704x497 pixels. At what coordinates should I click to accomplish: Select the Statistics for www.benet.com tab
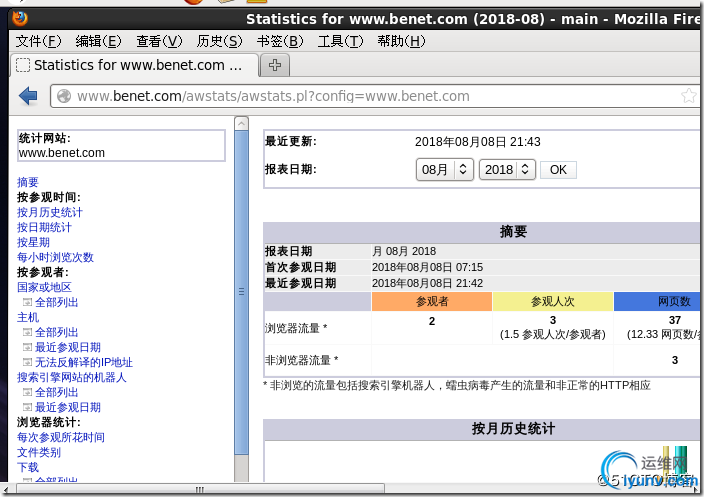pos(135,65)
